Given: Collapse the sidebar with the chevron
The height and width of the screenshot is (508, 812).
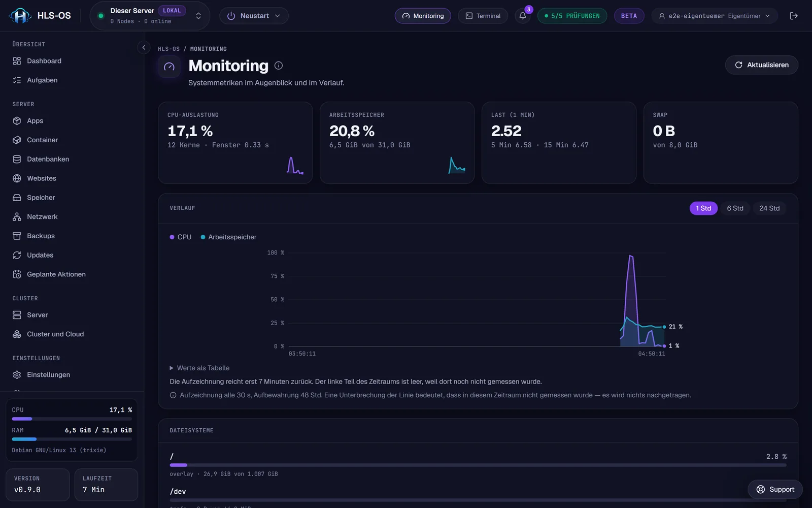Looking at the screenshot, I should click(x=144, y=47).
